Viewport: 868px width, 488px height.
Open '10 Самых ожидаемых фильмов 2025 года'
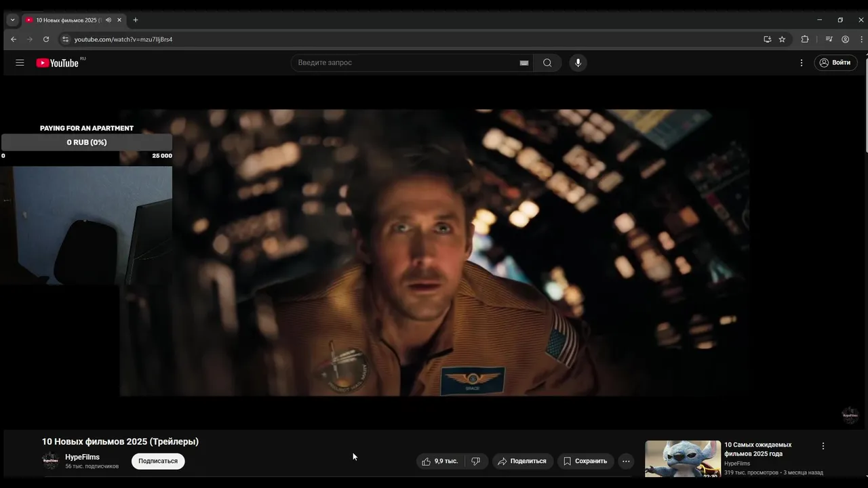(x=757, y=449)
